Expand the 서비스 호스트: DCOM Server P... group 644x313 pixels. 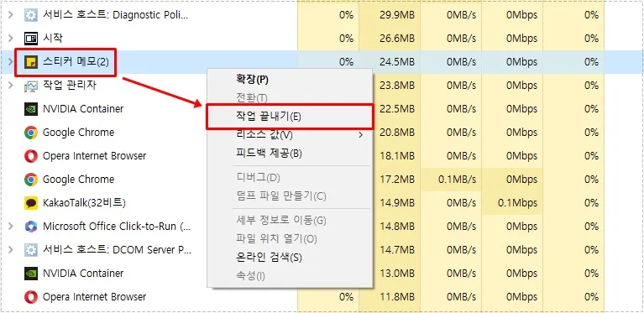tap(11, 249)
